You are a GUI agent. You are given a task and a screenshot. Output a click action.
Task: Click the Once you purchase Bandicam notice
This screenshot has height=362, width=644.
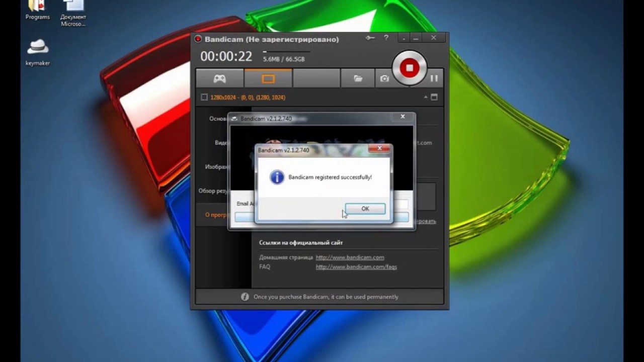pyautogui.click(x=326, y=297)
